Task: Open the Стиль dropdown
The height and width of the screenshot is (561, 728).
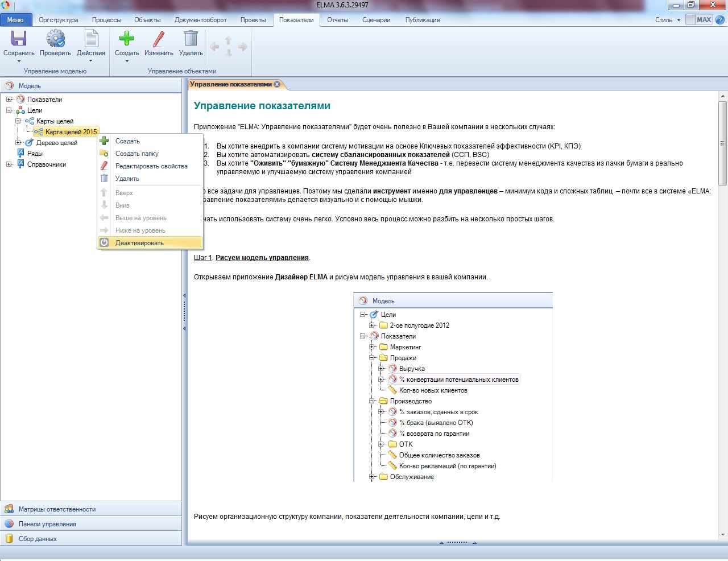Action: pos(667,20)
